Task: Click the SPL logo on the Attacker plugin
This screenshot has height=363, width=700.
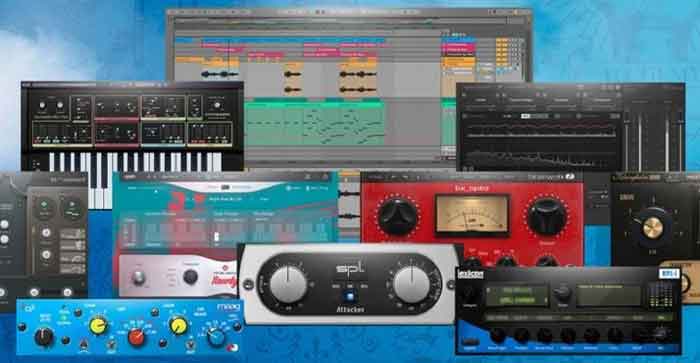Action: [x=350, y=269]
